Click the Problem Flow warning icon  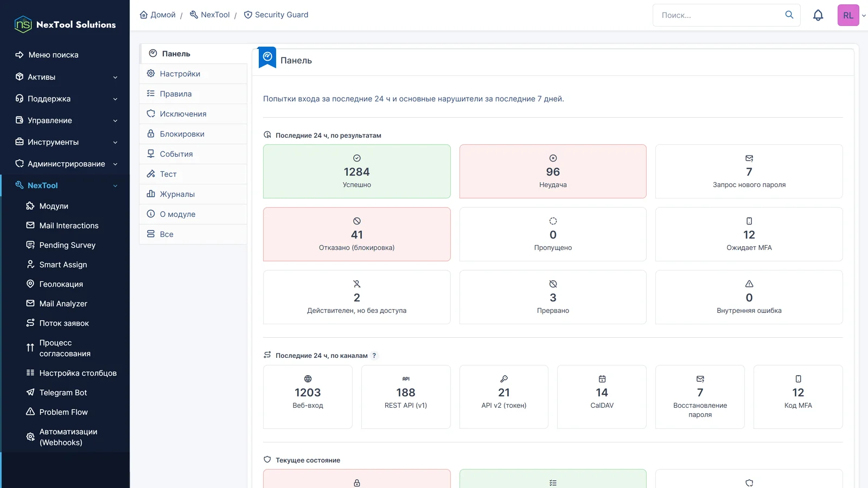[30, 412]
